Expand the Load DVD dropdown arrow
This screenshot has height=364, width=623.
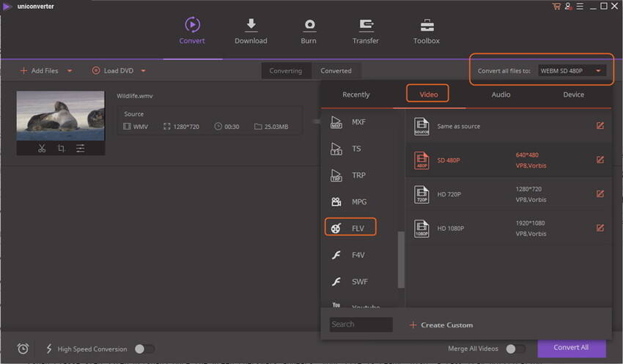pyautogui.click(x=144, y=70)
